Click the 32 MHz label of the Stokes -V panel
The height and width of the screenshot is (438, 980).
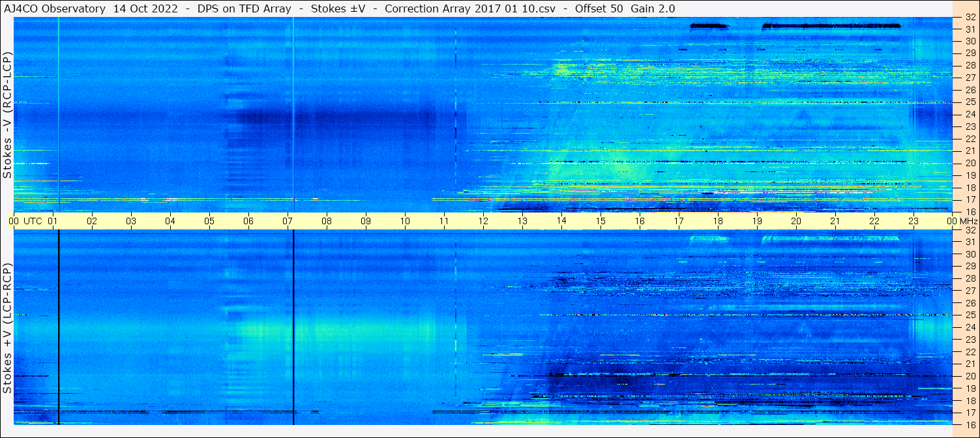[x=970, y=17]
